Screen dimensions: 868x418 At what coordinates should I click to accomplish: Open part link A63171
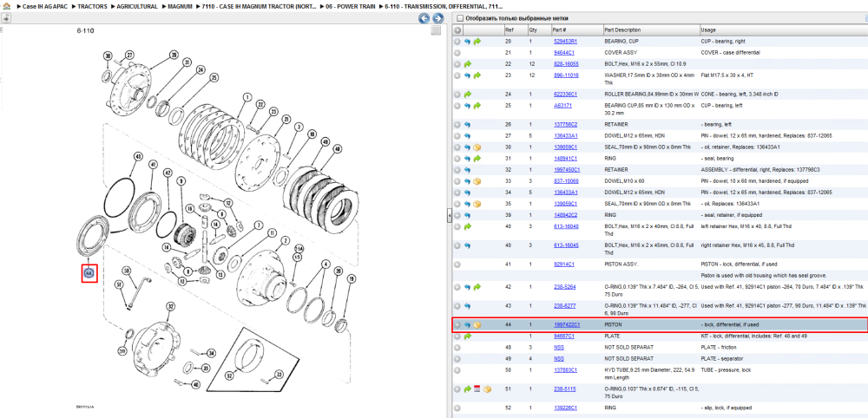point(562,106)
